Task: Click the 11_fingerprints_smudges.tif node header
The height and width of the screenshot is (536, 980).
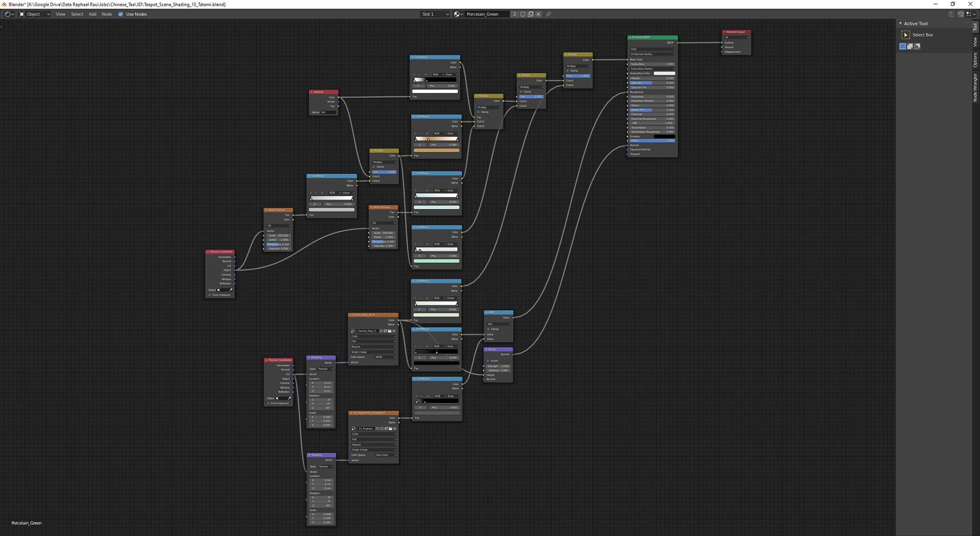Action: click(374, 412)
